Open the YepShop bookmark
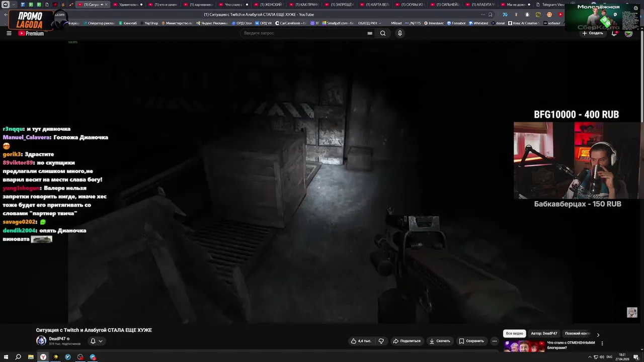 tap(149, 23)
